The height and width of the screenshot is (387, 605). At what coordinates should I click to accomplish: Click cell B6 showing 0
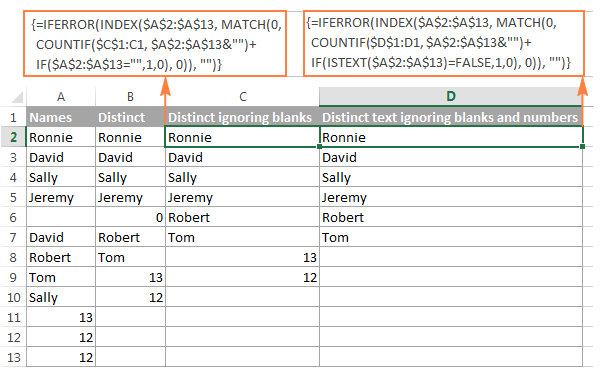tap(130, 217)
